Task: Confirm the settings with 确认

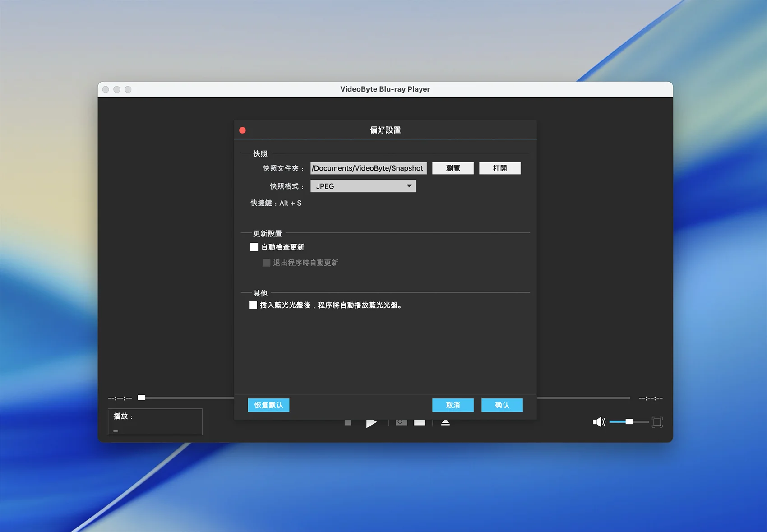Action: pyautogui.click(x=502, y=405)
